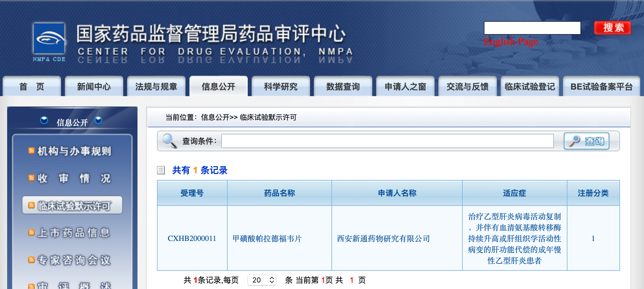The height and width of the screenshot is (289, 644).
Task: Click the CXHB2000011 acceptance number cell
Action: (192, 238)
